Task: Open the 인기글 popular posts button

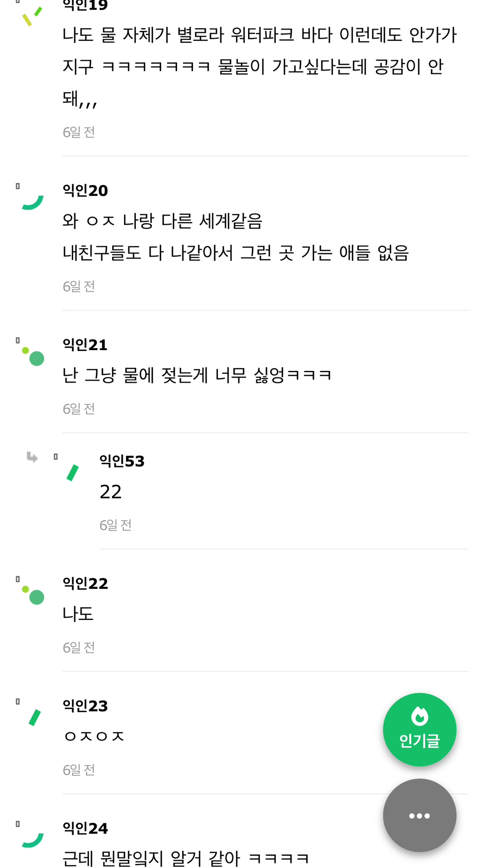Action: click(x=419, y=729)
